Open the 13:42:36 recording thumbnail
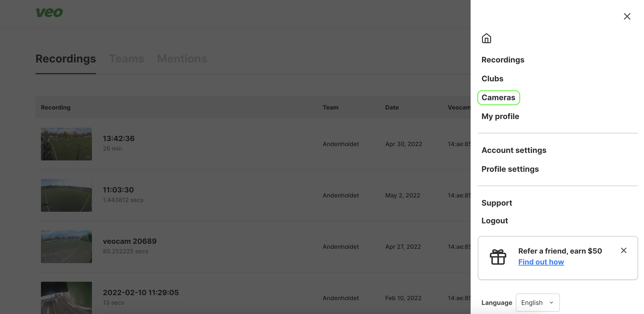644x314 pixels. [66, 144]
